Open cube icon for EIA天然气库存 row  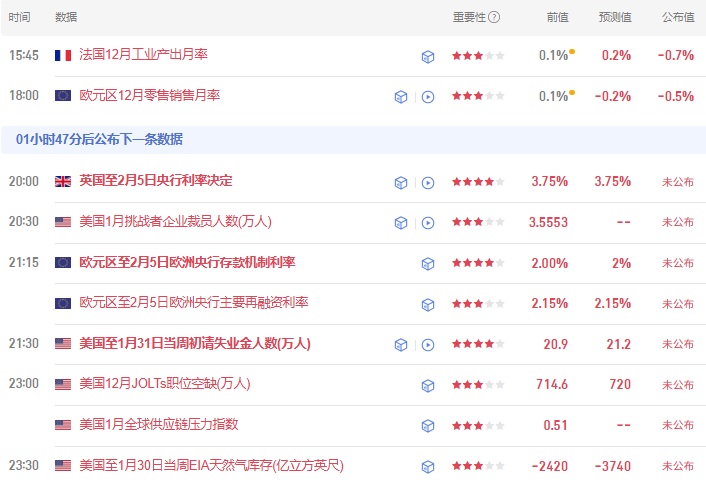(x=428, y=467)
